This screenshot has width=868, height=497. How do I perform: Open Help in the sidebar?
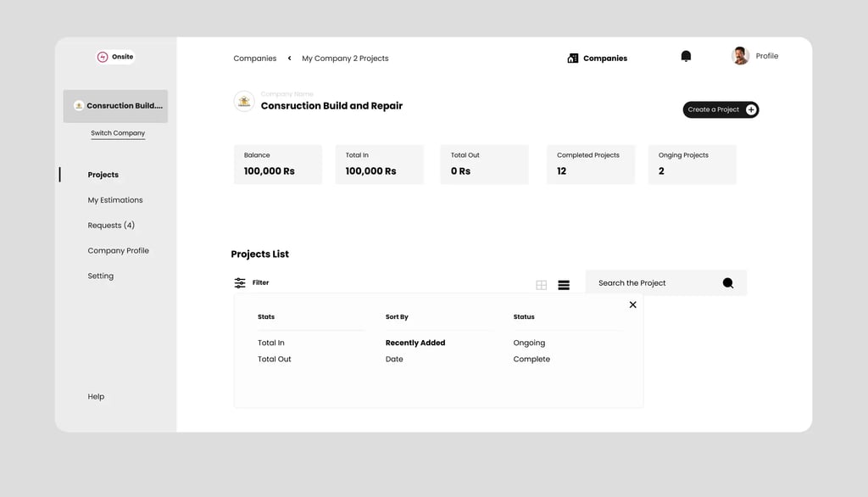pos(96,397)
